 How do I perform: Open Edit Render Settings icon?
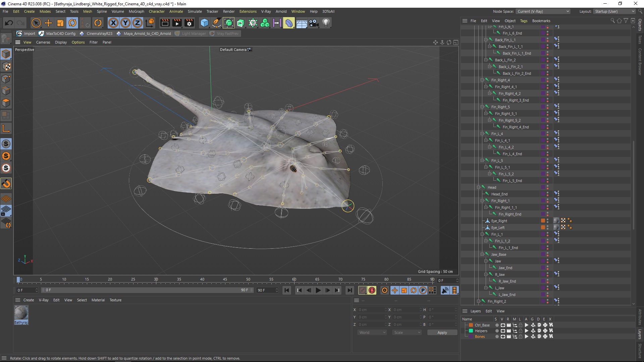coord(190,23)
